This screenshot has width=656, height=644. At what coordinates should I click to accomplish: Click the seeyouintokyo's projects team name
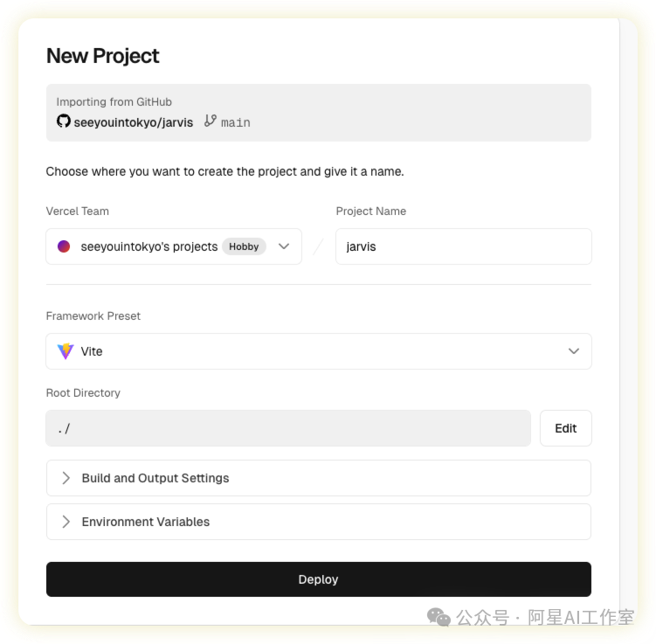pyautogui.click(x=148, y=246)
